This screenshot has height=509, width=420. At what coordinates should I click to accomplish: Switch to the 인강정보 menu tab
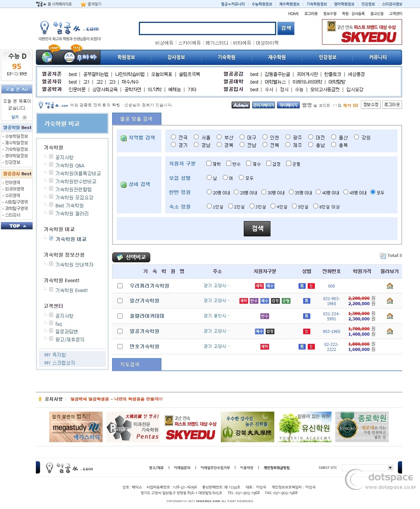point(326,57)
